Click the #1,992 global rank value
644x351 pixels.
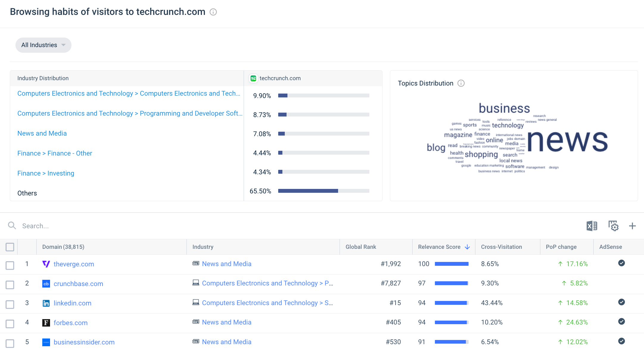click(391, 264)
